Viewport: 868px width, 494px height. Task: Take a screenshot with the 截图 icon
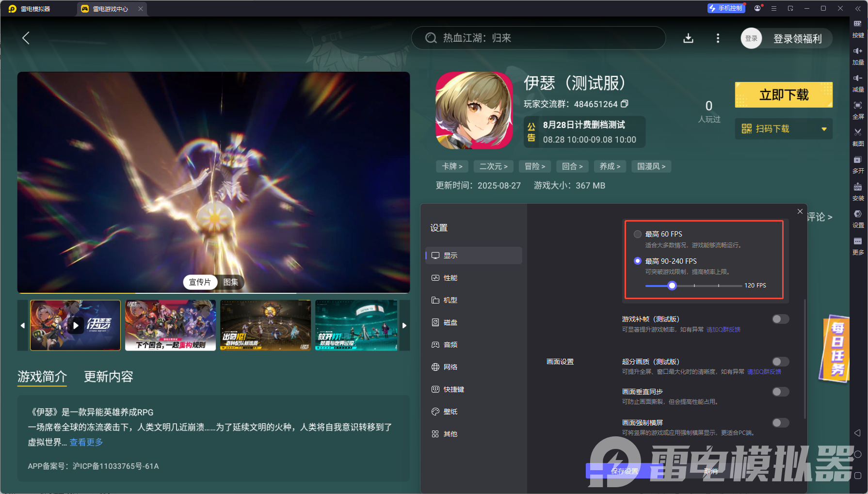(858, 137)
